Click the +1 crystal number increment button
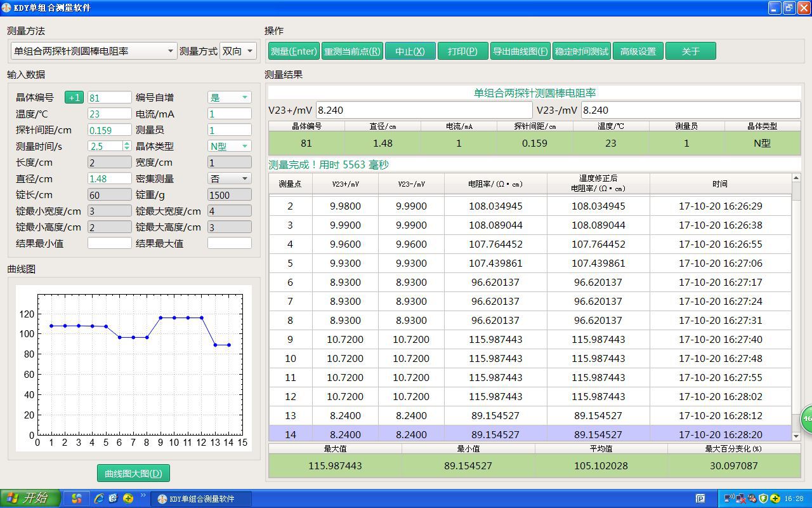Image resolution: width=812 pixels, height=508 pixels. click(x=74, y=98)
